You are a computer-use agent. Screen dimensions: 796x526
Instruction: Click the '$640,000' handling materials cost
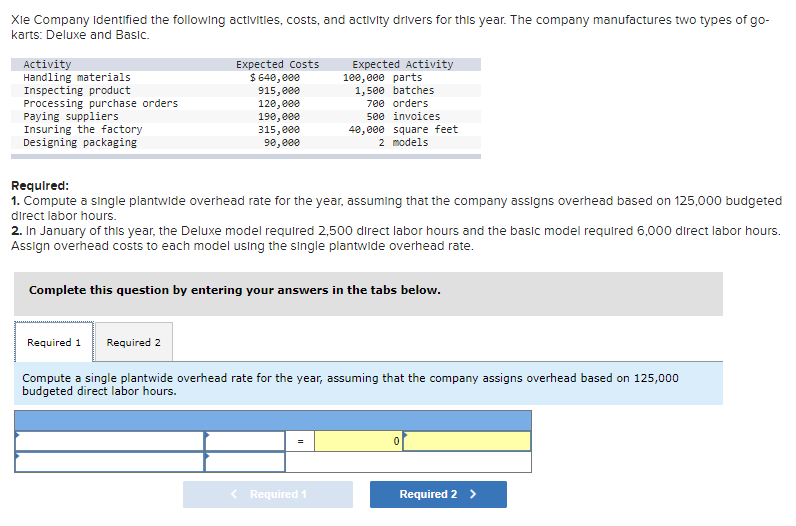click(x=275, y=78)
